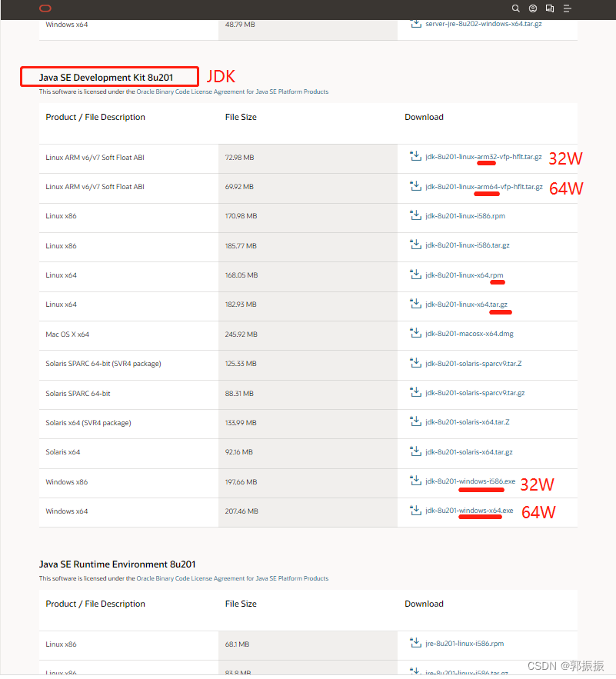
Task: Download jdk-8u201-linux-arm64-vfp-hflt.tar.gz link
Action: pos(484,187)
